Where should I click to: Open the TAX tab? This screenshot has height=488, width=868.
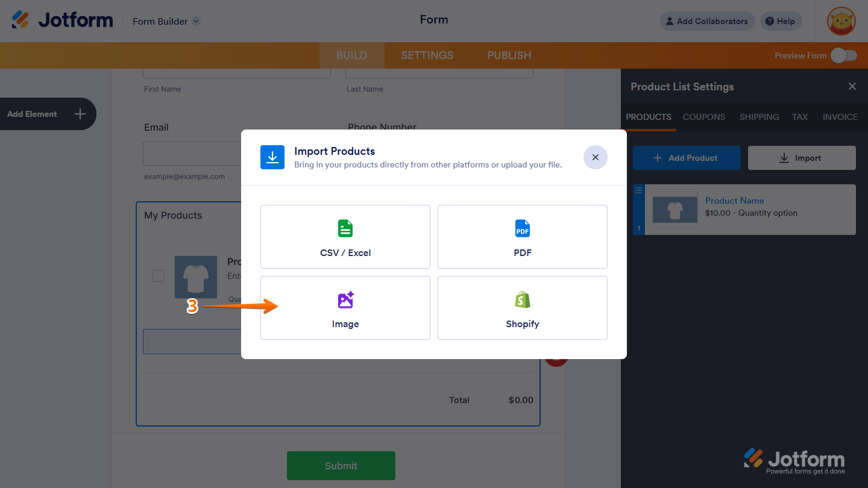point(800,117)
